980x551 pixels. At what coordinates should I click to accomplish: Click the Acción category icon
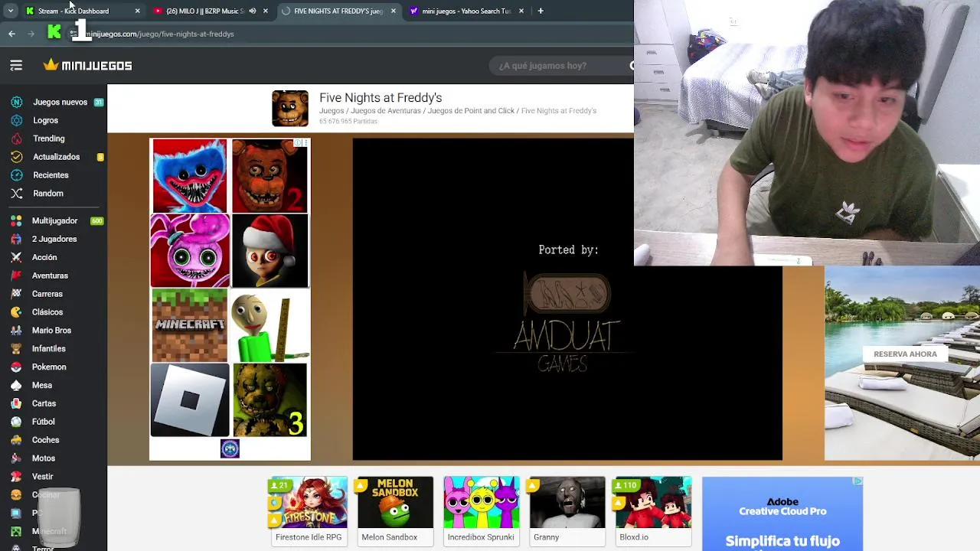tap(16, 257)
